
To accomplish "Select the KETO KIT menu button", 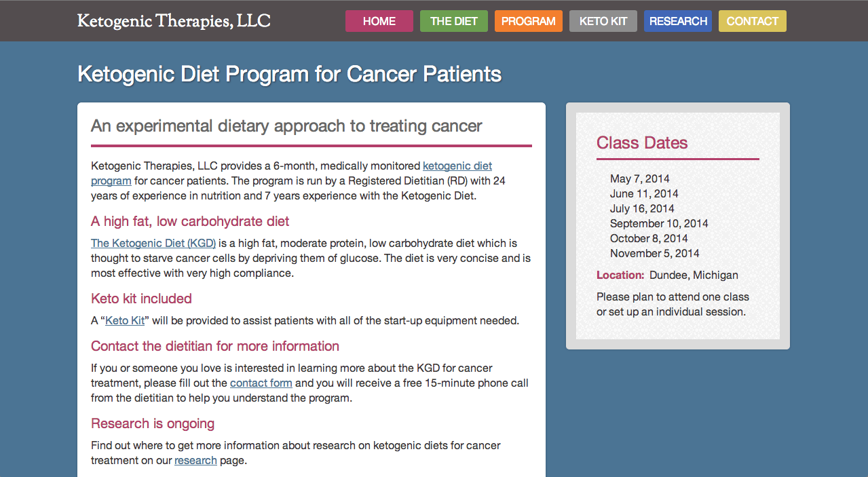I will (603, 21).
